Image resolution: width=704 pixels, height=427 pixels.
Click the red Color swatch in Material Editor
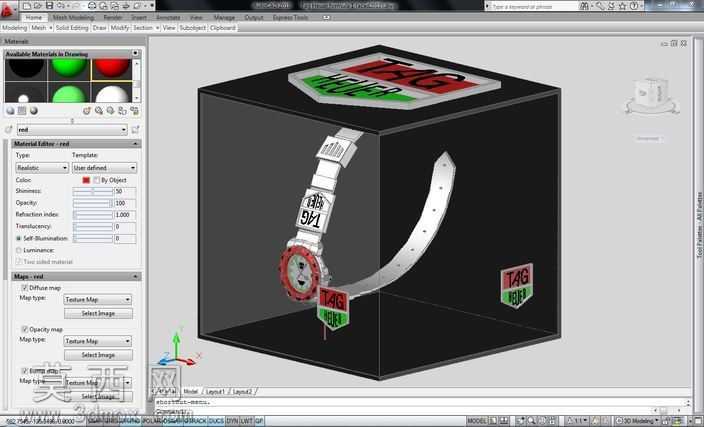coord(86,180)
